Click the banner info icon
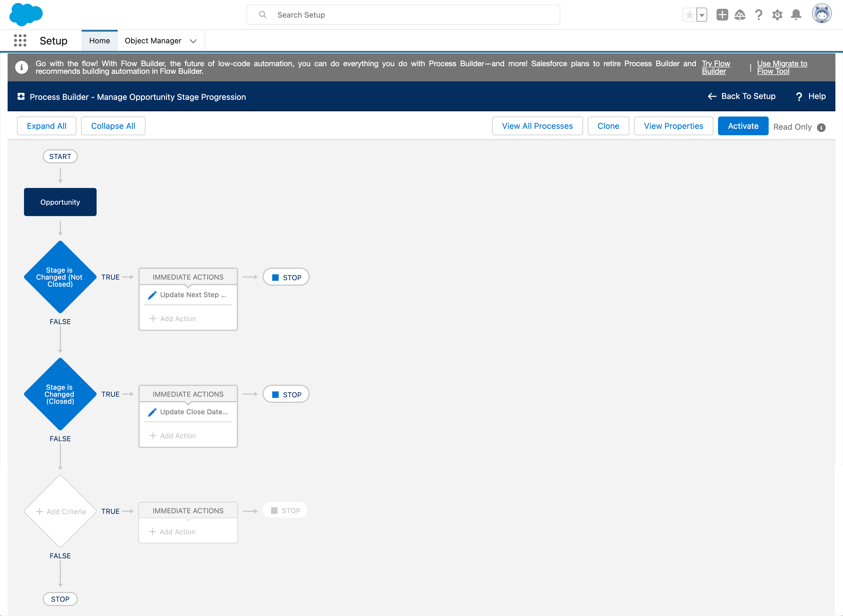The image size is (843, 616). (x=22, y=68)
